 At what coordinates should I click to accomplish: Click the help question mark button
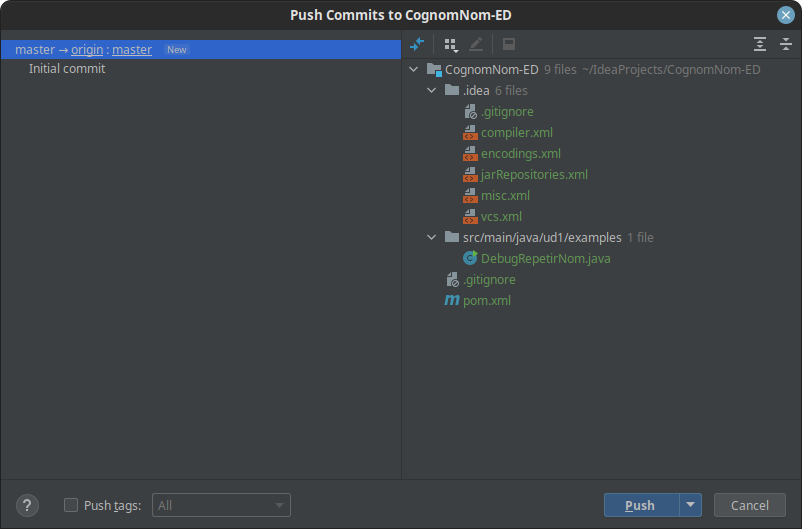tap(27, 505)
